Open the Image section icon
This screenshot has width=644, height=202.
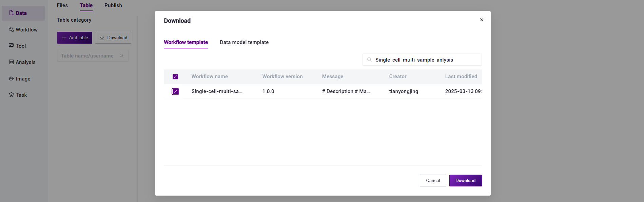click(x=11, y=78)
